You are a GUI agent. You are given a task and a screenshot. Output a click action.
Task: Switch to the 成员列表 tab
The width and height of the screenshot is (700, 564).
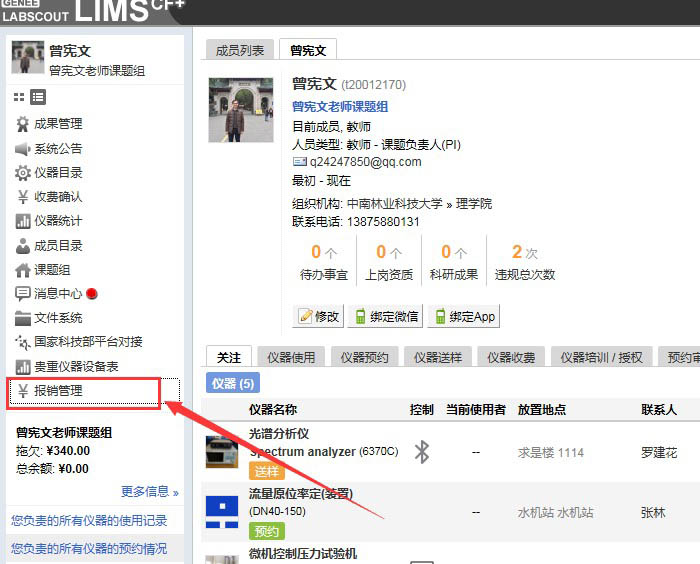coord(240,50)
